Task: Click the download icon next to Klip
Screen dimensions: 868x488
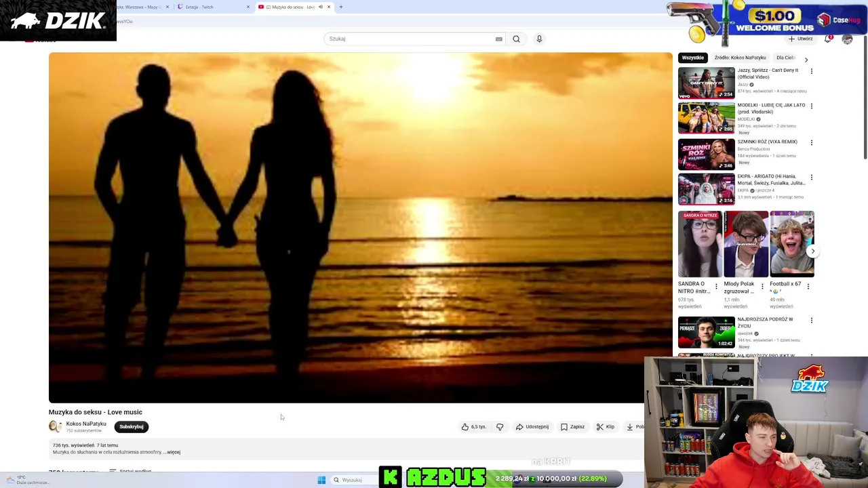Action: [630, 426]
